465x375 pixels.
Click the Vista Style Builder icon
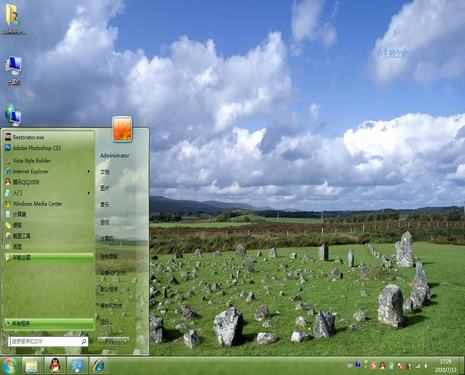[x=8, y=161]
